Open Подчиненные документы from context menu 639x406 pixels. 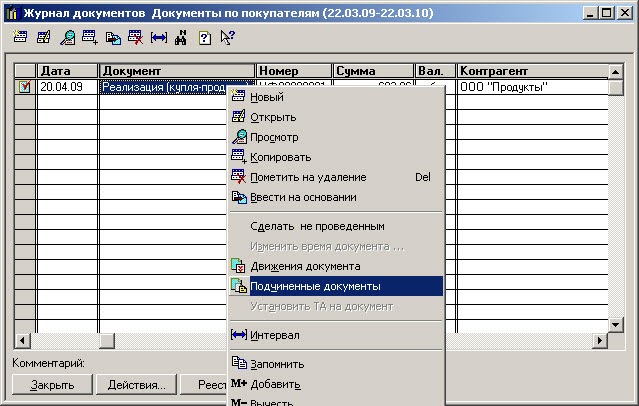pyautogui.click(x=336, y=286)
